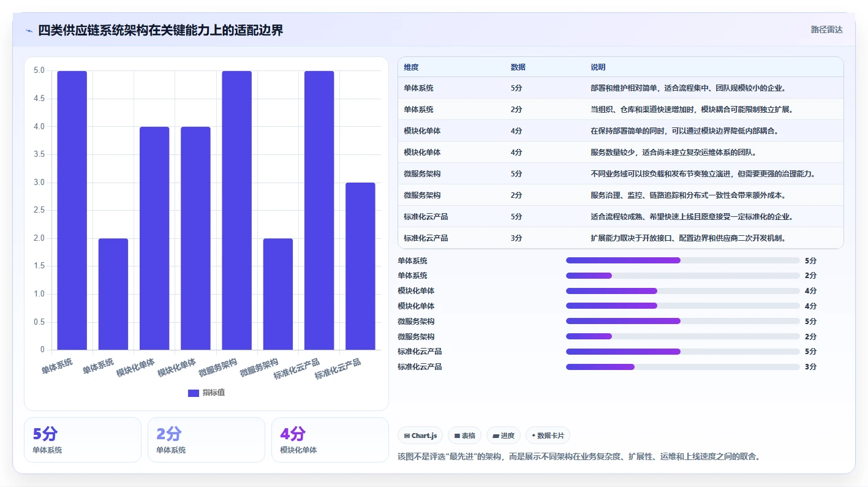
Task: Click the 单体系统 5分 progress bar
Action: [x=683, y=260]
